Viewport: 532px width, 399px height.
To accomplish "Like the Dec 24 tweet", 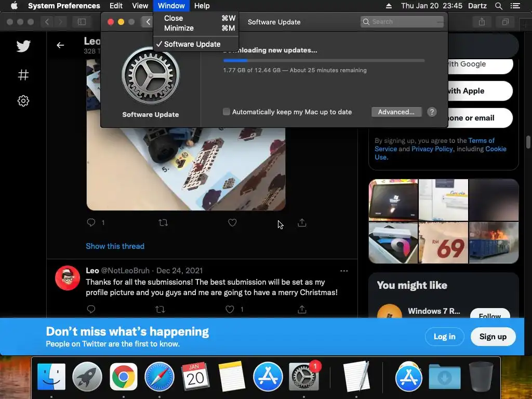I will [x=230, y=309].
